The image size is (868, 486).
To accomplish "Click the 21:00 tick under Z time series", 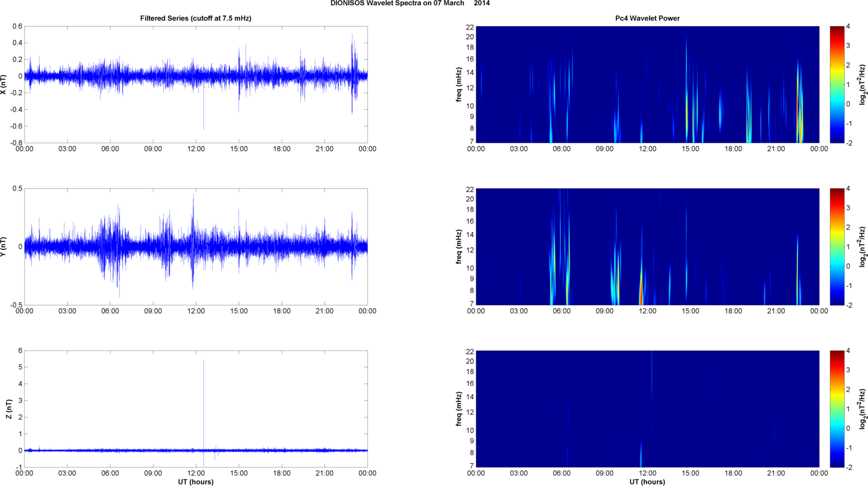I will click(324, 473).
